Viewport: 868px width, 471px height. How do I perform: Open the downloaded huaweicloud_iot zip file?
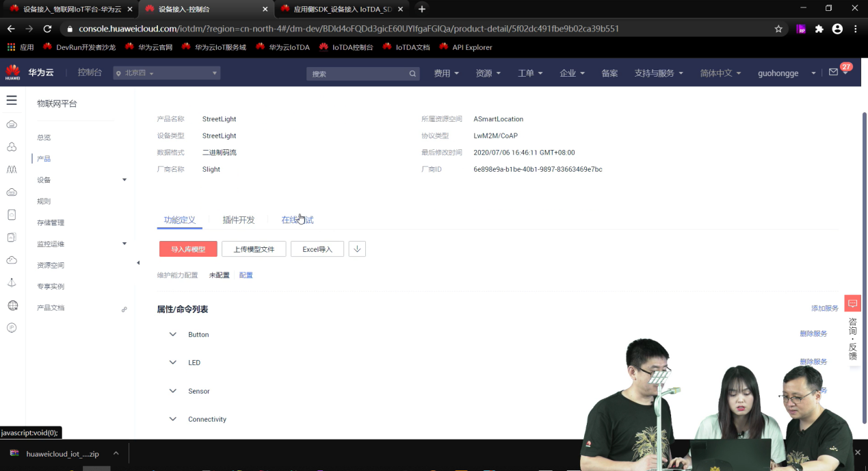click(x=55, y=453)
